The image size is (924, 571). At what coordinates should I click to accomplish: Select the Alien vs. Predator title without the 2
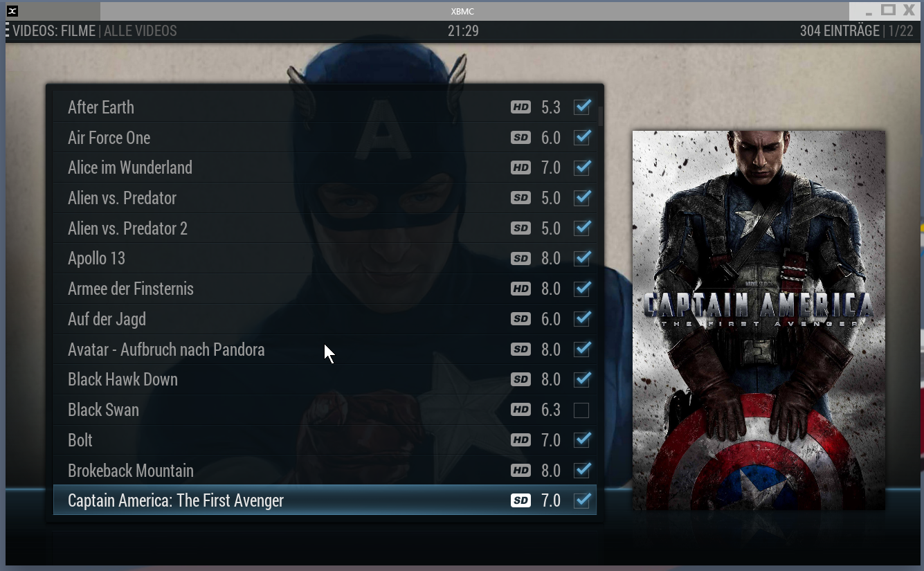[x=325, y=198]
